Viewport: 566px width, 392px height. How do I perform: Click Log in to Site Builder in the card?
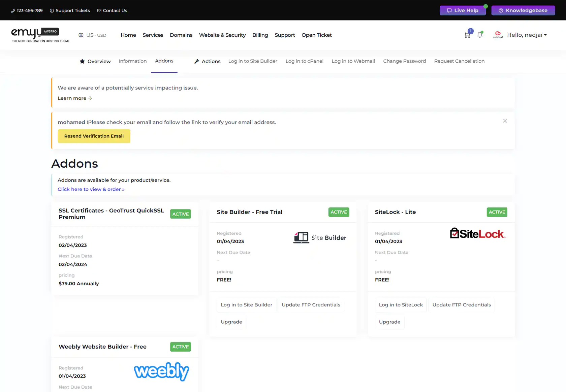pos(247,305)
